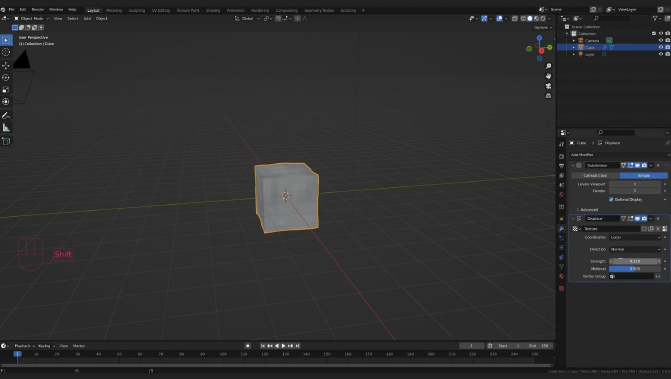Click the Simple subdivision button
Screen dimensions: 671x379
click(644, 176)
